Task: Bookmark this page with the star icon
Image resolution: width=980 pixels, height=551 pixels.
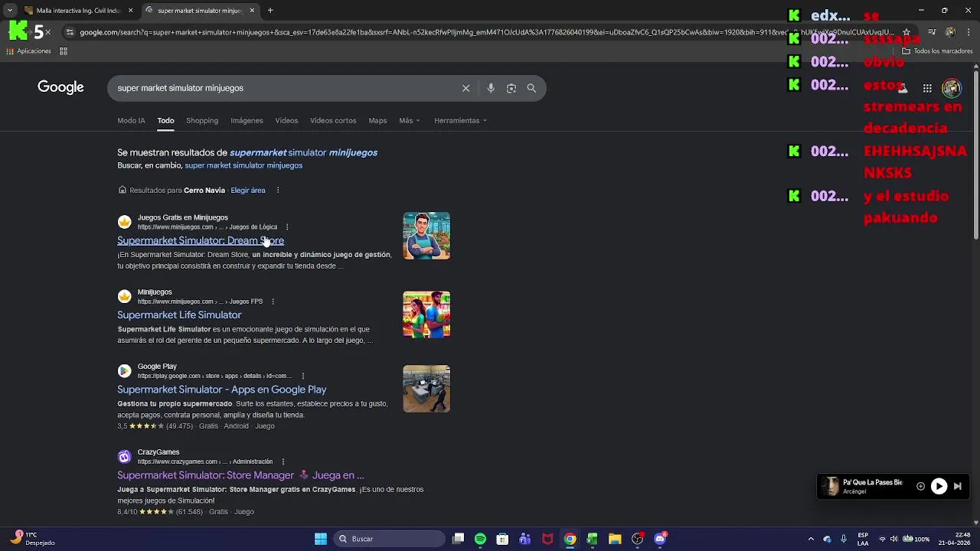Action: pos(906,32)
